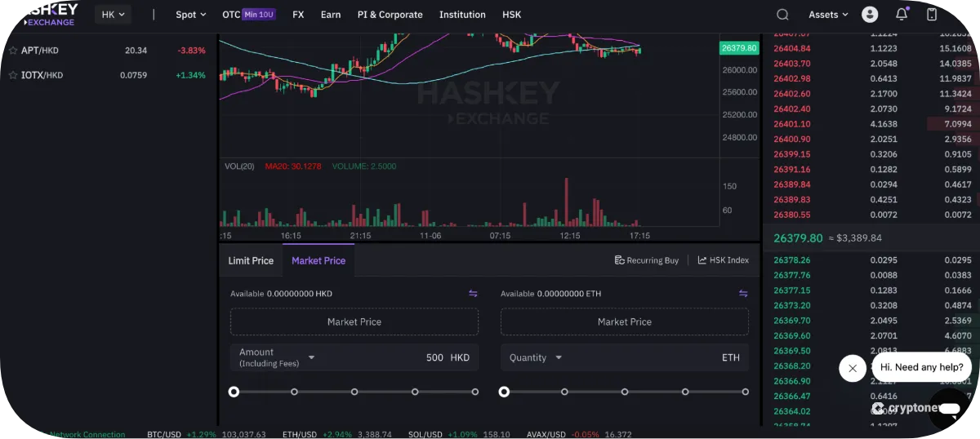Favorite APT/HKD with star icon
Viewport: 980px width, 439px height.
13,51
